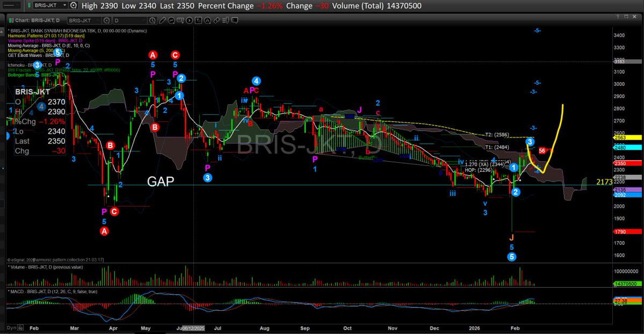
Task: Click the orange J wave label near 1790 low
Action: pyautogui.click(x=511, y=237)
